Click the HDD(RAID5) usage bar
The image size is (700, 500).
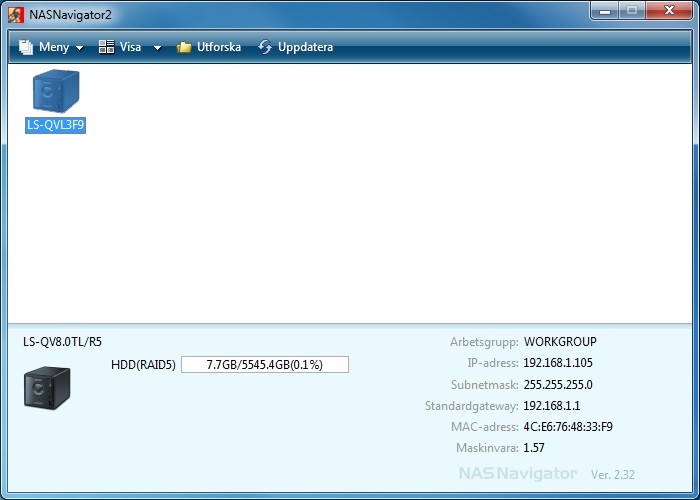[x=264, y=365]
